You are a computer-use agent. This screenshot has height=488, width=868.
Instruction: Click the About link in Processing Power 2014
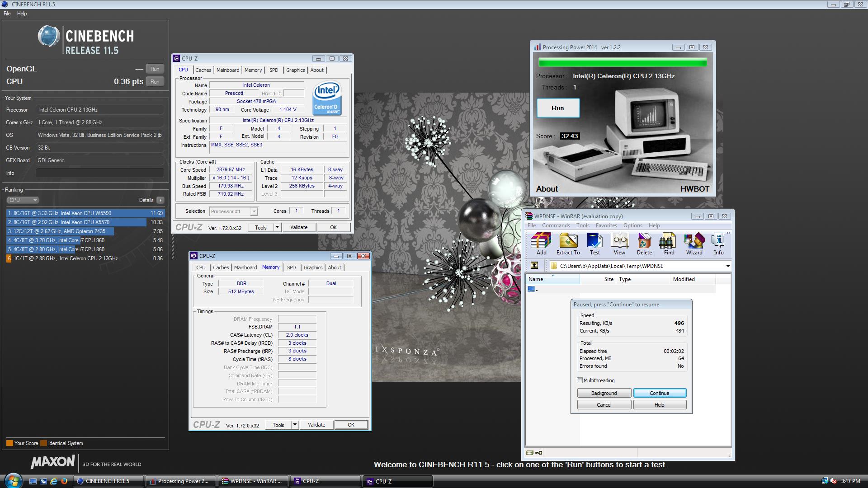coord(547,189)
